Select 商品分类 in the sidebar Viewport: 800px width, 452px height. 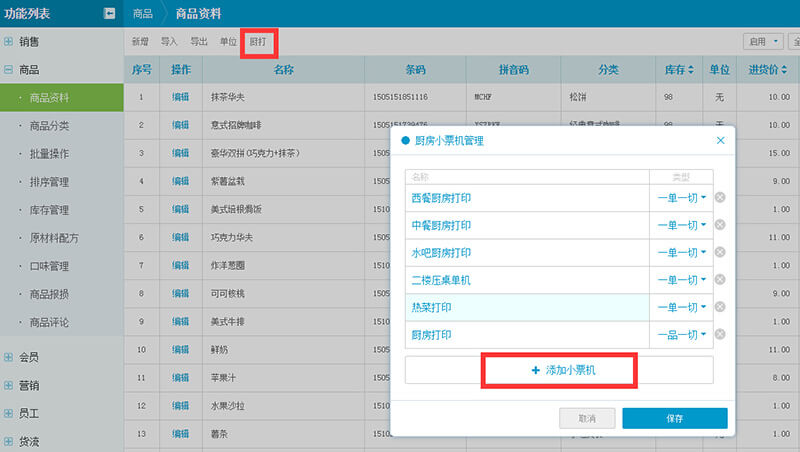click(50, 126)
